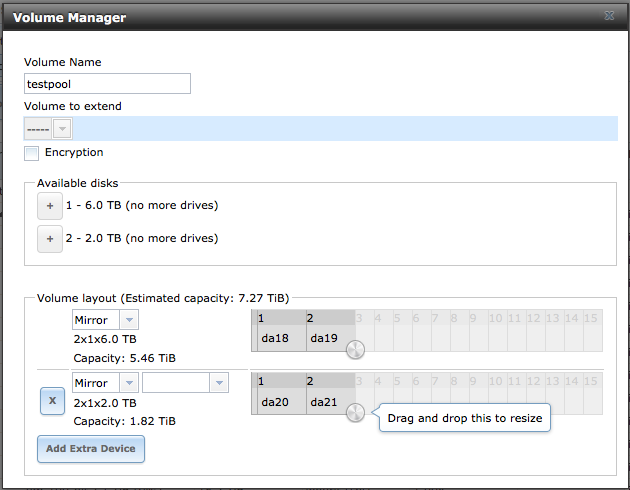
Task: Enable the Encryption checkbox
Action: (x=31, y=153)
